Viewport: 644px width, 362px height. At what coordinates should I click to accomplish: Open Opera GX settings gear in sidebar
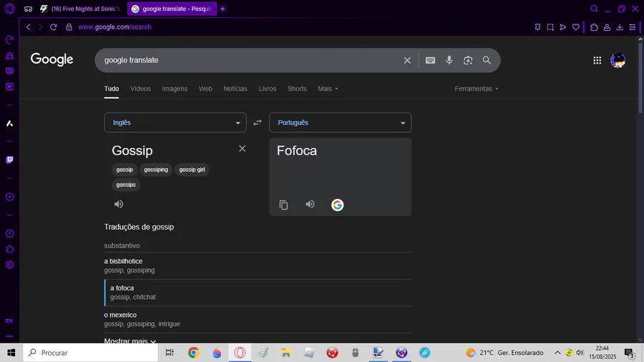click(x=9, y=265)
